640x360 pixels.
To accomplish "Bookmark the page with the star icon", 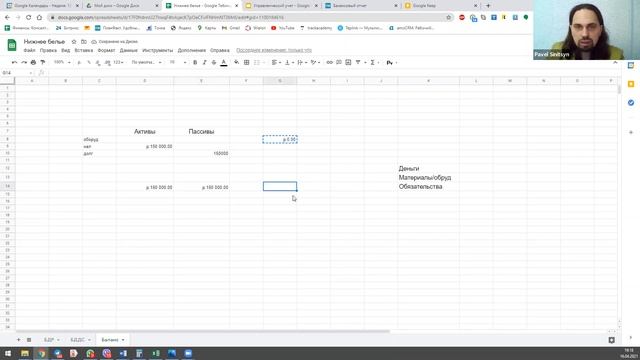I will [x=449, y=18].
